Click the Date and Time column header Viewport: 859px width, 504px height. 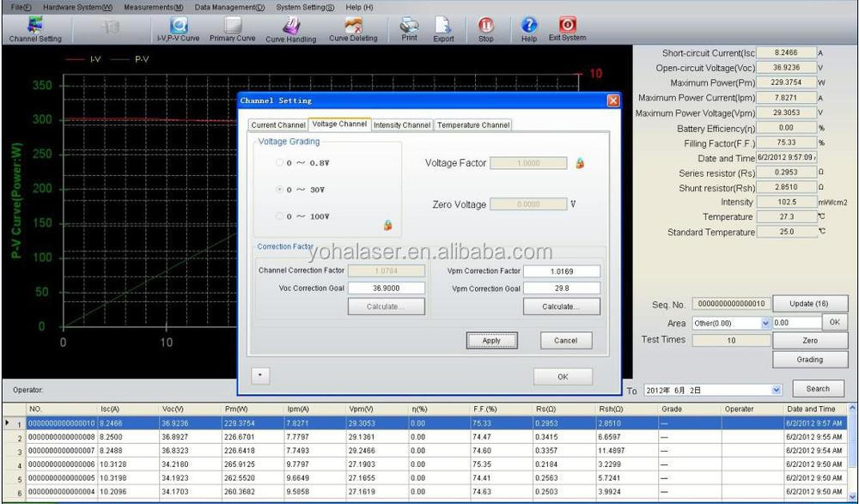point(815,410)
